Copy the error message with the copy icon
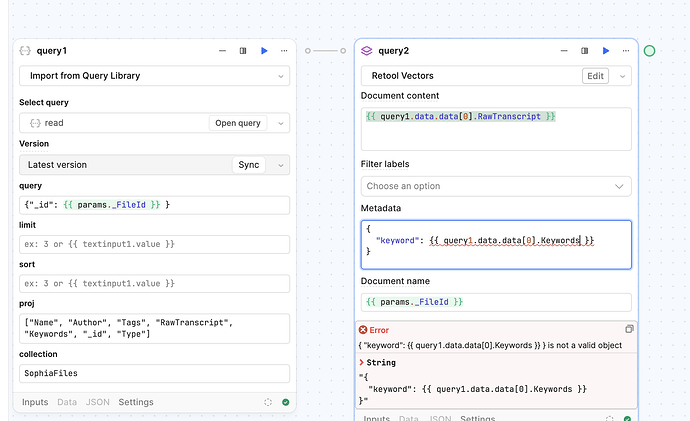 coord(629,329)
